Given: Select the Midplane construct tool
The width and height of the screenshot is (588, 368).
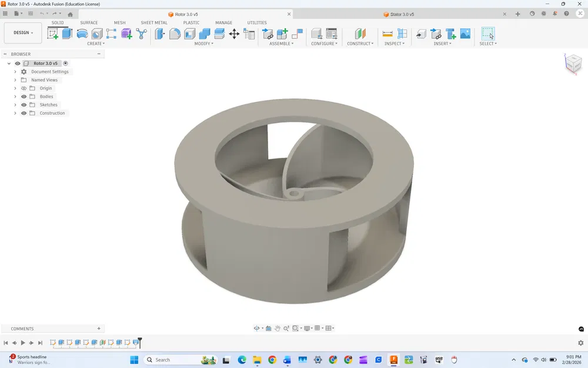Looking at the screenshot, I should pyautogui.click(x=360, y=34).
